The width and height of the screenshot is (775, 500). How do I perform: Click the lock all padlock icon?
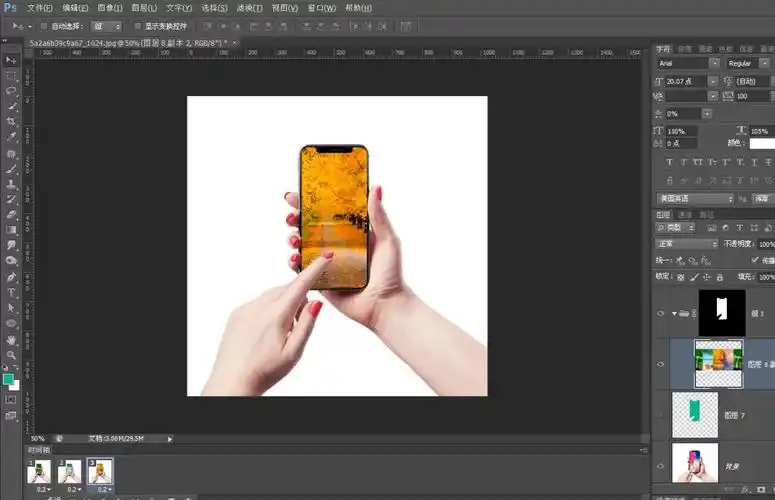click(x=720, y=277)
